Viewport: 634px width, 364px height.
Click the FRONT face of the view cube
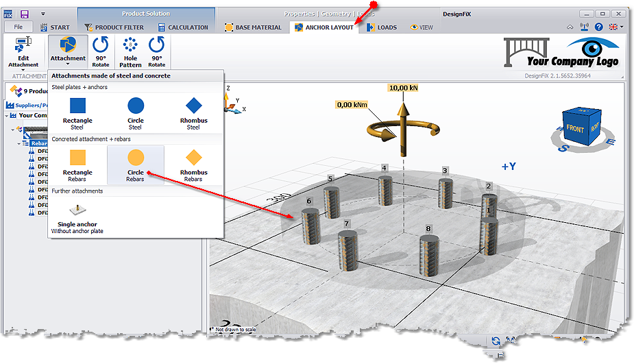point(574,128)
